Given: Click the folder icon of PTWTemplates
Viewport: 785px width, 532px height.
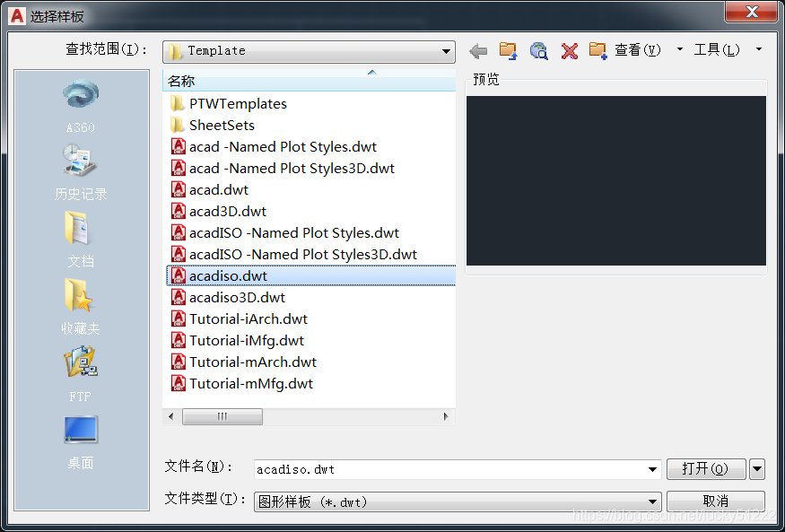Looking at the screenshot, I should [x=178, y=103].
